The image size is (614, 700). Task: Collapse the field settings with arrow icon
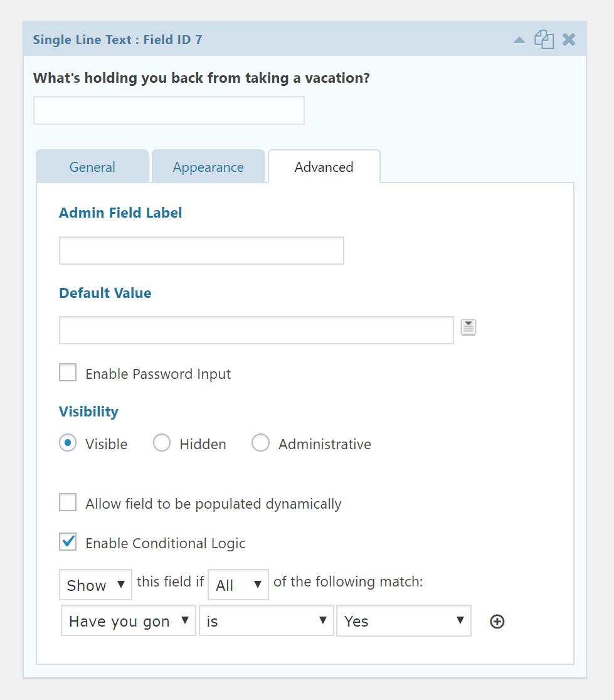519,40
